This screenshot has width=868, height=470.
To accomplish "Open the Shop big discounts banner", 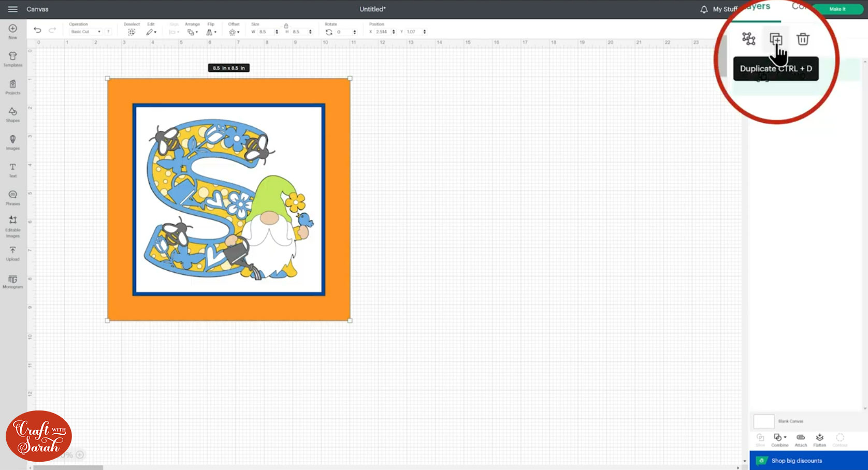I will click(x=808, y=461).
